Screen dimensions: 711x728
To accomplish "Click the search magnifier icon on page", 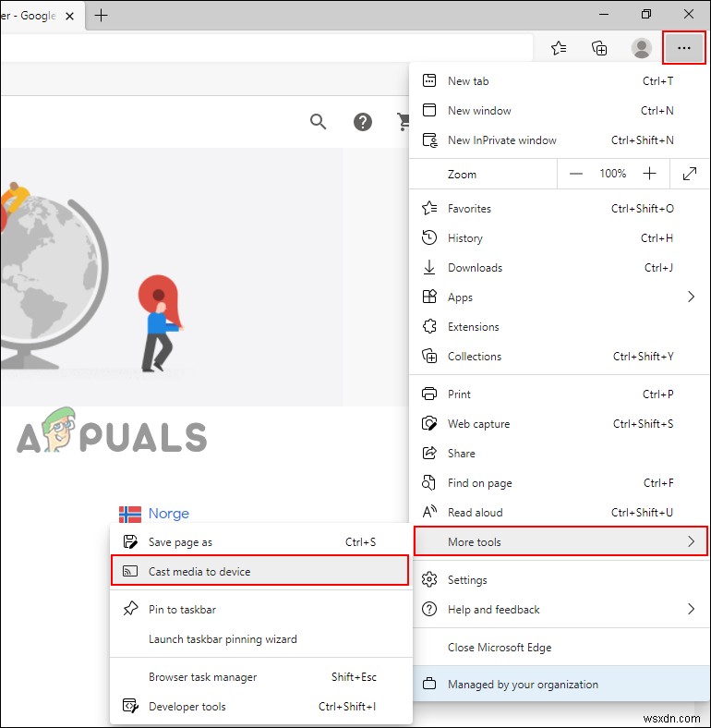I will (318, 122).
